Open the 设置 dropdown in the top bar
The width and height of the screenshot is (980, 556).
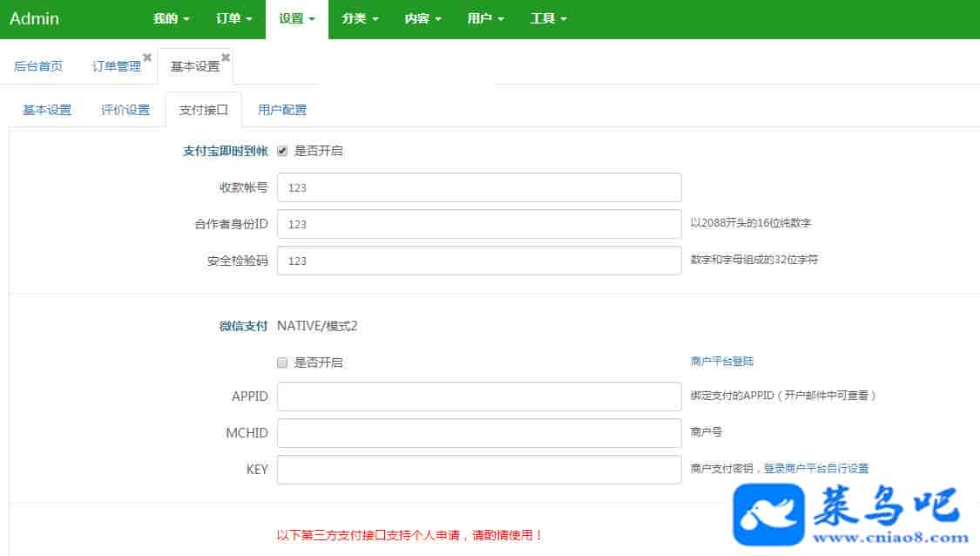(x=297, y=18)
